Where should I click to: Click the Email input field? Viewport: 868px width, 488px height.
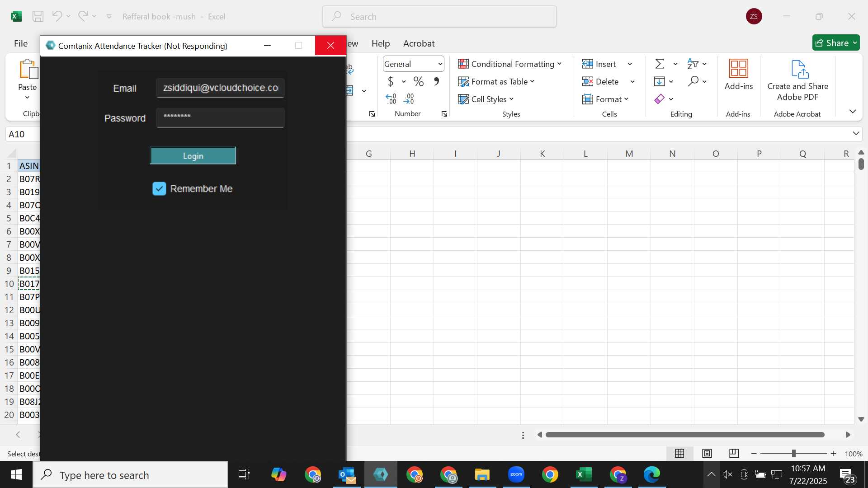point(221,88)
